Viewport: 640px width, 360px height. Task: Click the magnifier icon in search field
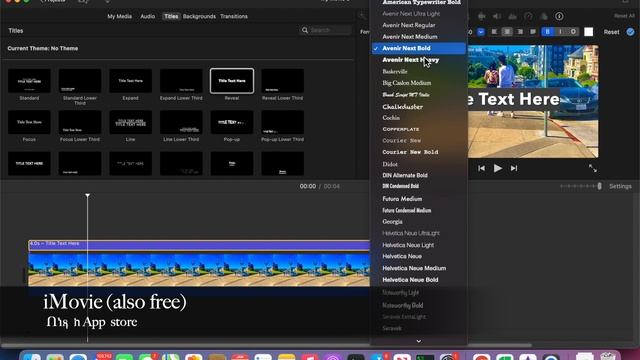pyautogui.click(x=305, y=30)
